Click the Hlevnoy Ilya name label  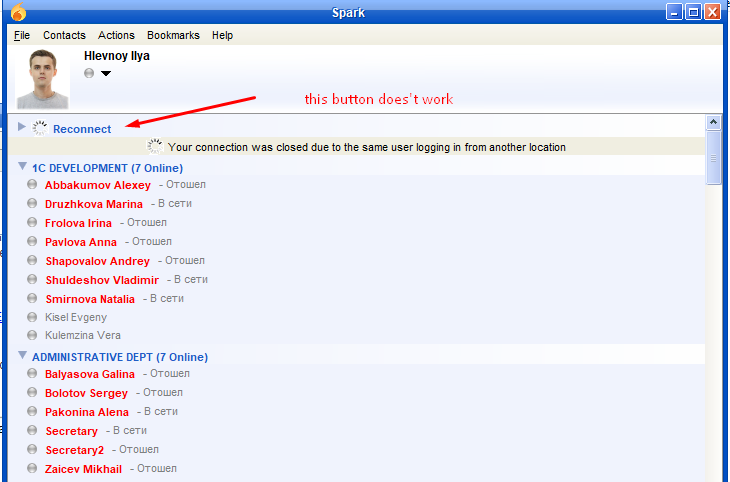pyautogui.click(x=117, y=56)
